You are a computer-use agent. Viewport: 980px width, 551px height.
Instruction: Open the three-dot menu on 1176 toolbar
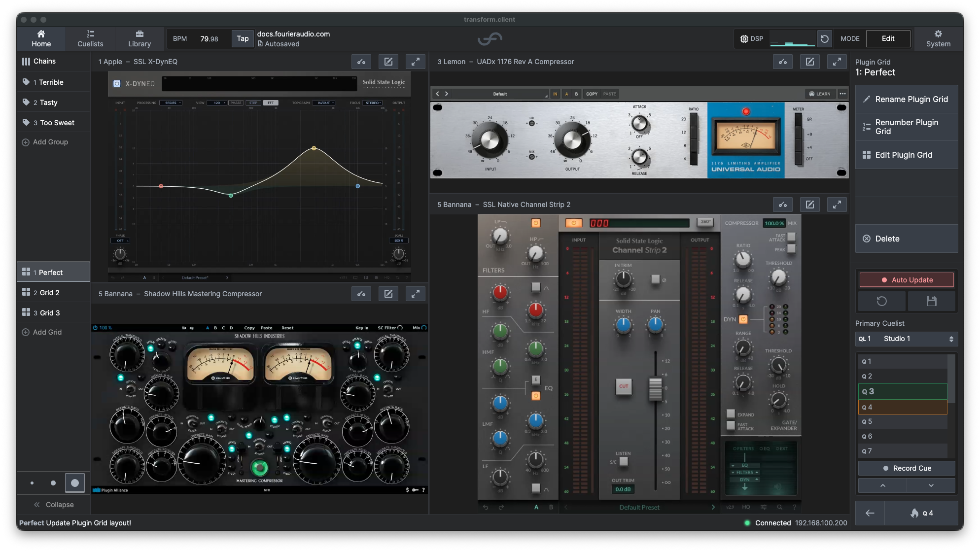point(842,94)
